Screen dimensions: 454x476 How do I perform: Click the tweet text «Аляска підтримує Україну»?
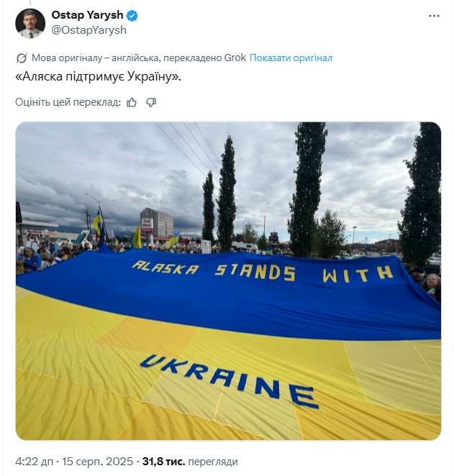(98, 77)
